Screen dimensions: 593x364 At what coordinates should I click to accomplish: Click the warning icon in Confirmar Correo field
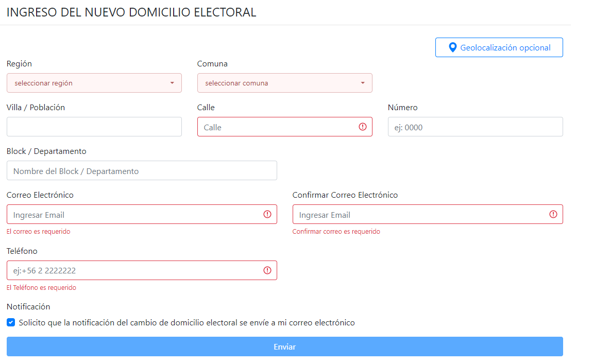coord(553,214)
